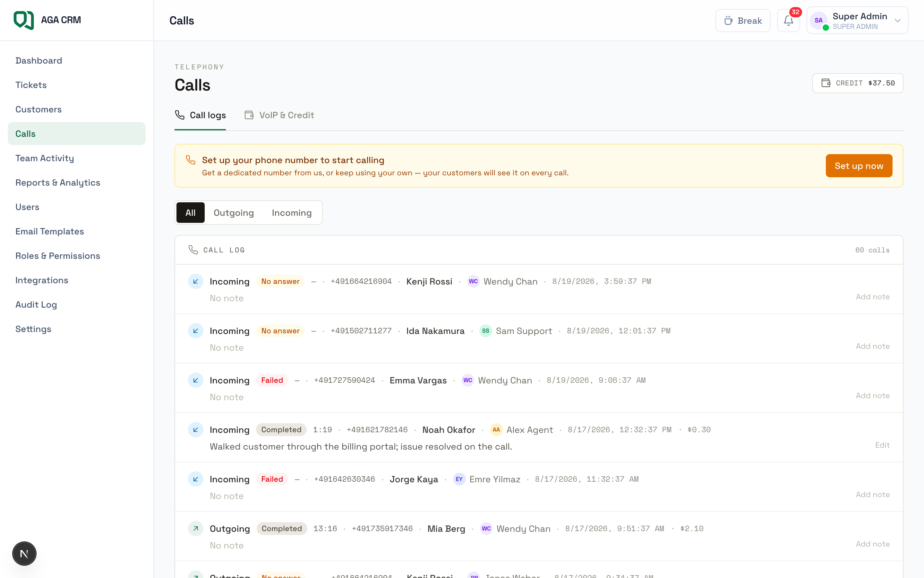
Task: Click the incoming arrow icon on Kenji Rossi row
Action: [x=195, y=281]
